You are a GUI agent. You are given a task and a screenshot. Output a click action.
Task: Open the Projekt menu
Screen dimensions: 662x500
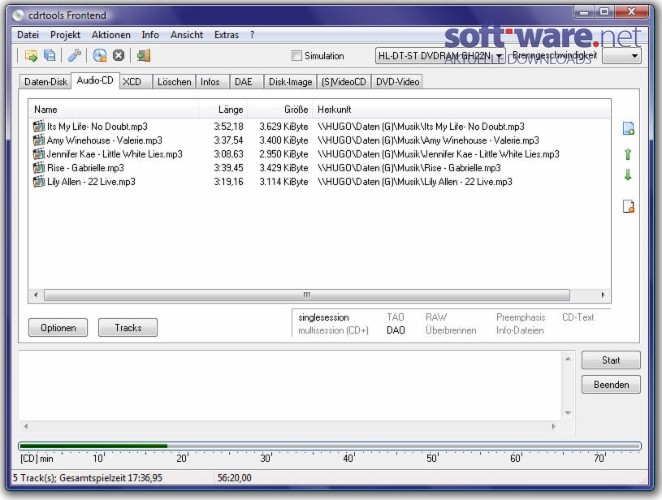click(65, 35)
